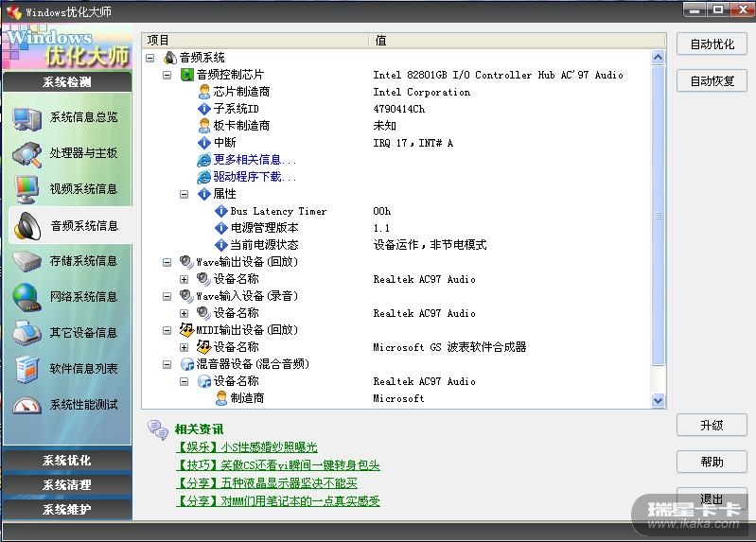Open 【分享】五种液晶显示器 news link
The image size is (756, 542).
[267, 482]
